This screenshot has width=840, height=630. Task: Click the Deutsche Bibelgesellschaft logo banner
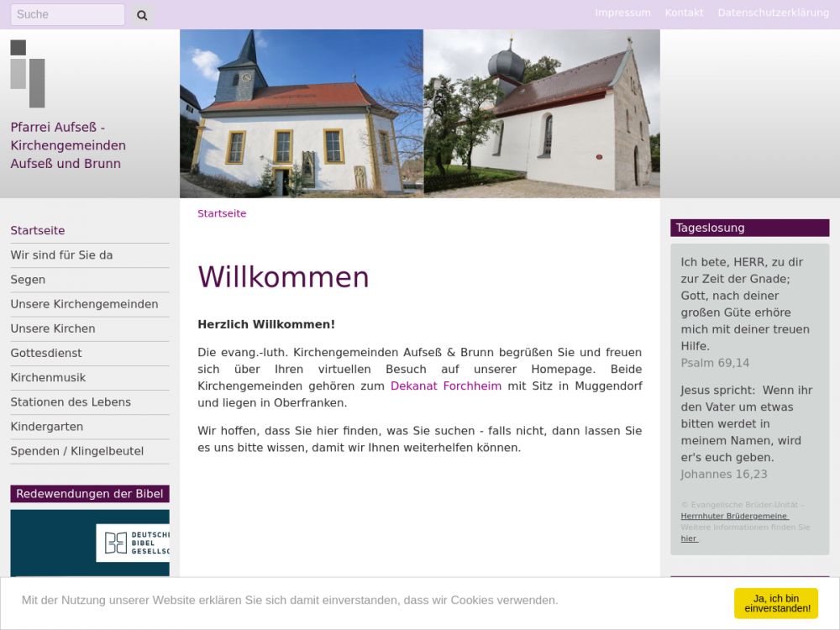click(90, 543)
